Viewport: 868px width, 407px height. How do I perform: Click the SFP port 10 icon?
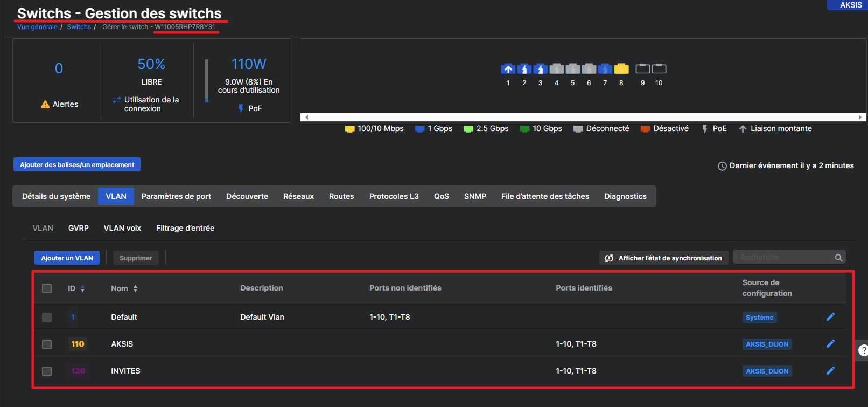tap(659, 69)
